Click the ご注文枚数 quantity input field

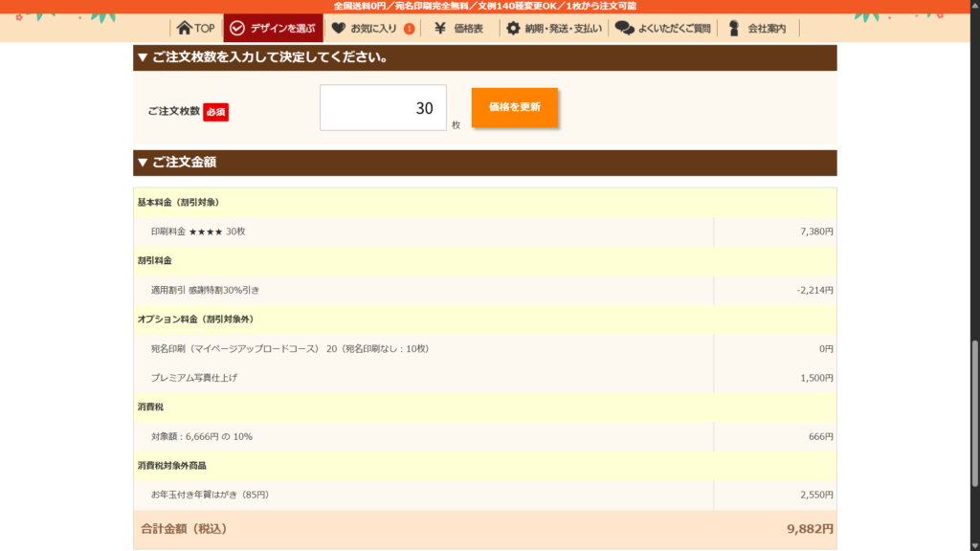383,108
